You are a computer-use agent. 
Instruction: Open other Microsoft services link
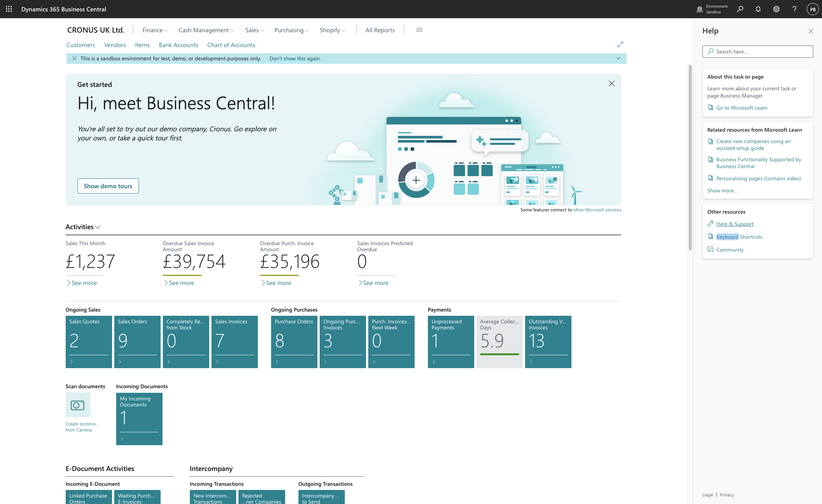[597, 209]
